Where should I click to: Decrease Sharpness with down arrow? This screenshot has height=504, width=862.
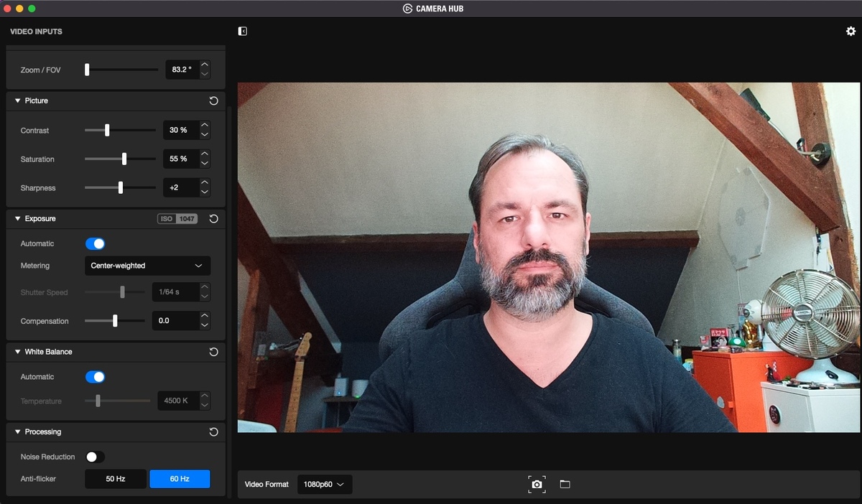click(x=205, y=192)
